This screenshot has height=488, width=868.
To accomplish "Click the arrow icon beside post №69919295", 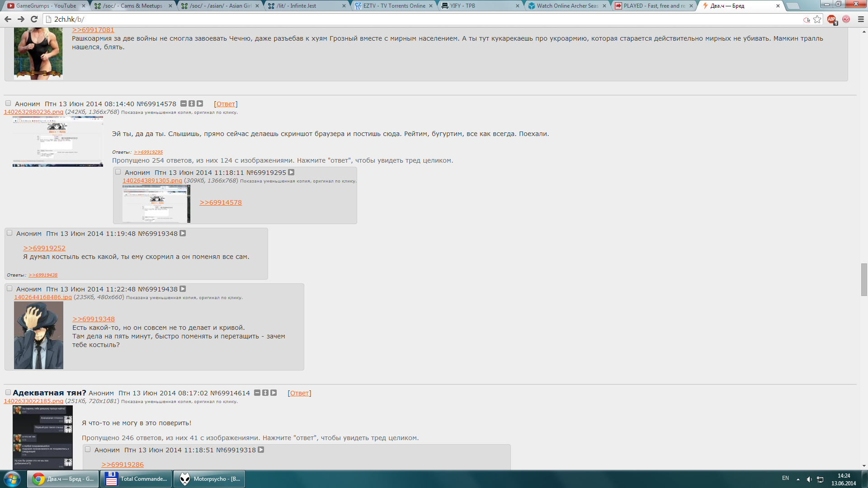I will tap(291, 173).
